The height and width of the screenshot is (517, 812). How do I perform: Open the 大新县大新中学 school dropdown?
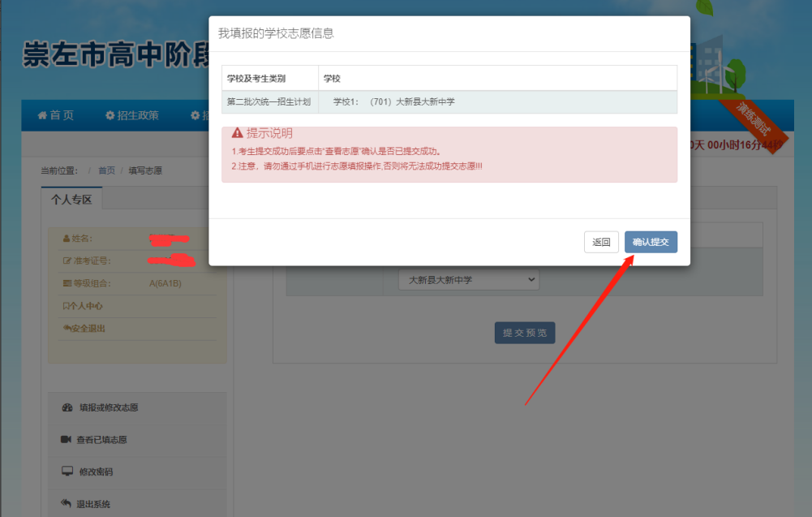468,280
